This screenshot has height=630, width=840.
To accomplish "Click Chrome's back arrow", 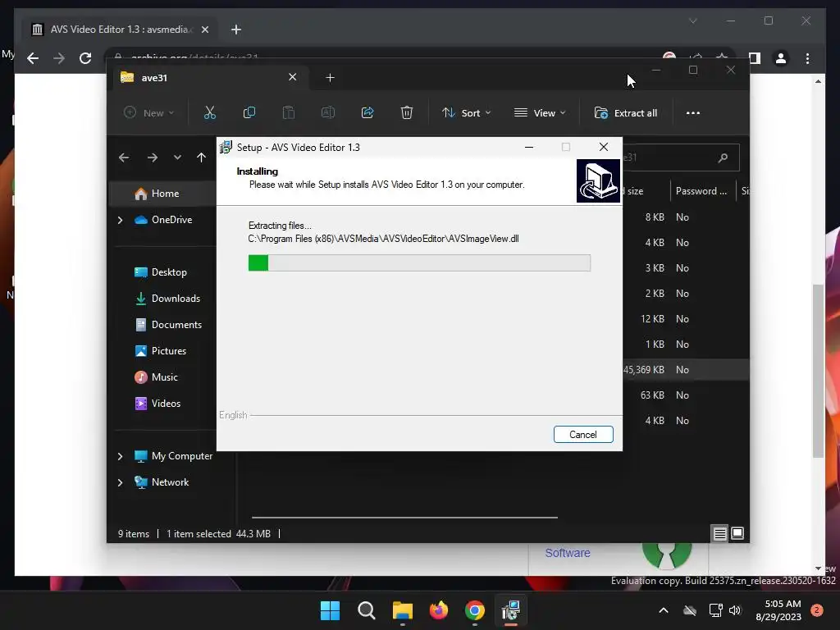I will 33,58.
